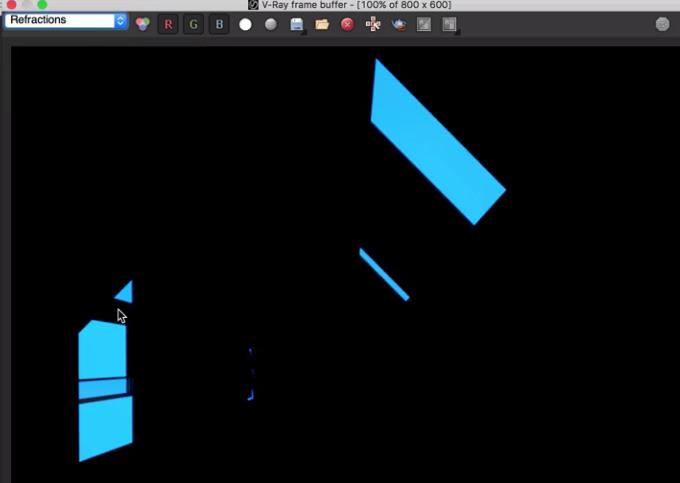Screen dimensions: 680x483
Task: Click the gray round icon at toolbar end
Action: (662, 24)
